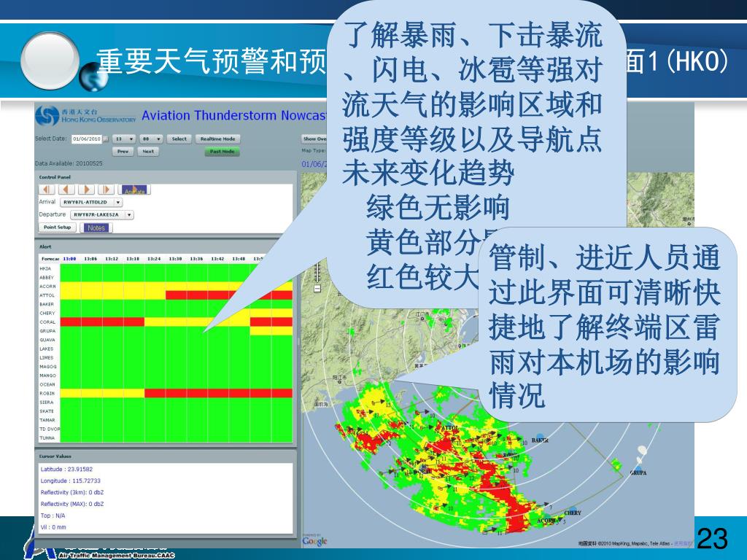Viewport: 747px width, 560px height.
Task: Expand the Departure route dropdown RWY07R-LAKES2A
Action: point(102,215)
